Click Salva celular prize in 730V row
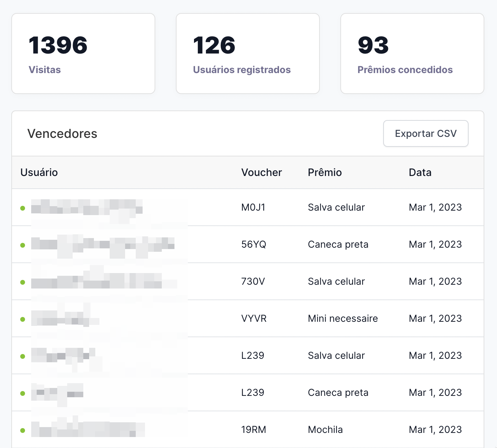The width and height of the screenshot is (497, 448). point(336,281)
